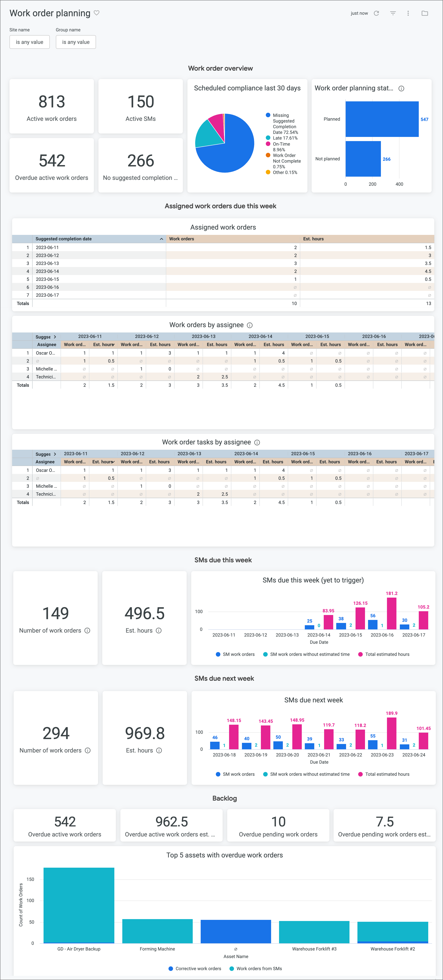
Task: Toggle Total estimated hours legend in next week chart
Action: pos(384,774)
